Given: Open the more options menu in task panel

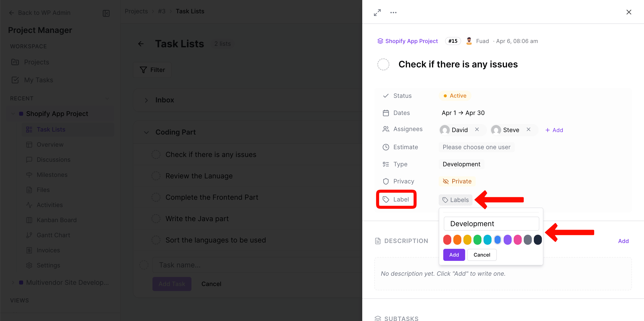Looking at the screenshot, I should point(393,12).
